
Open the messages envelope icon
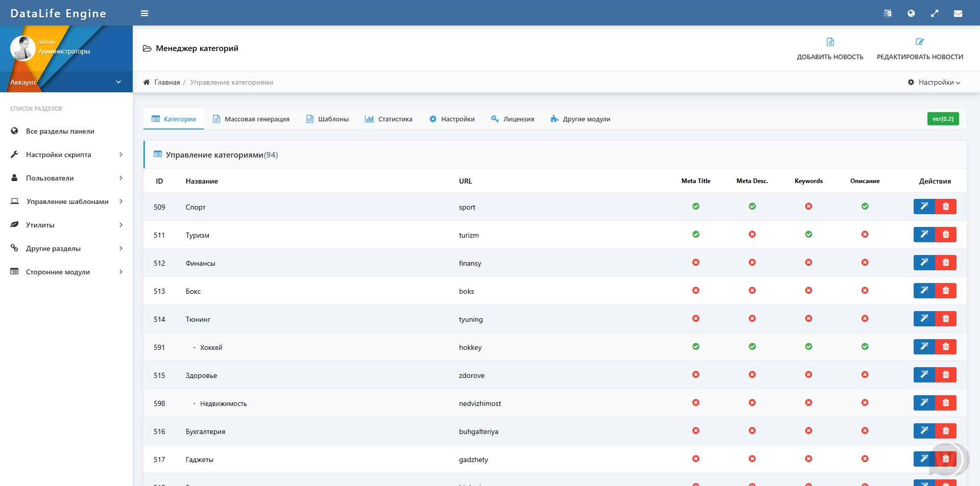958,14
